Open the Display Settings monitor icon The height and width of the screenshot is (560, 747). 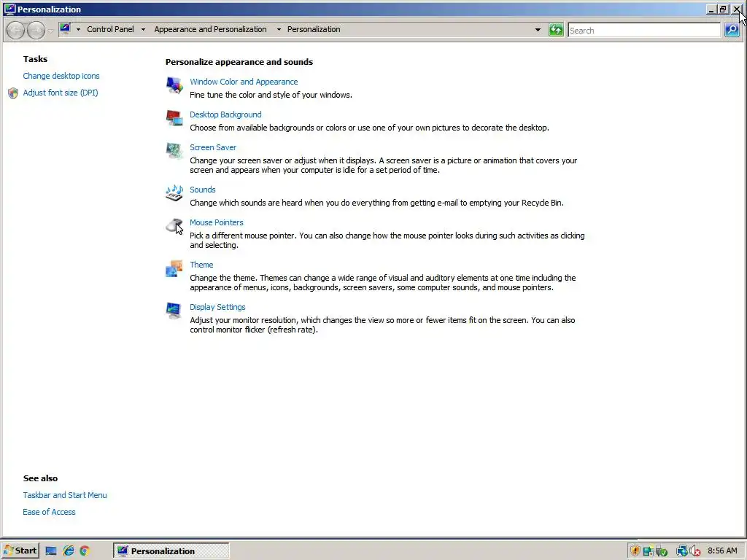pos(174,311)
